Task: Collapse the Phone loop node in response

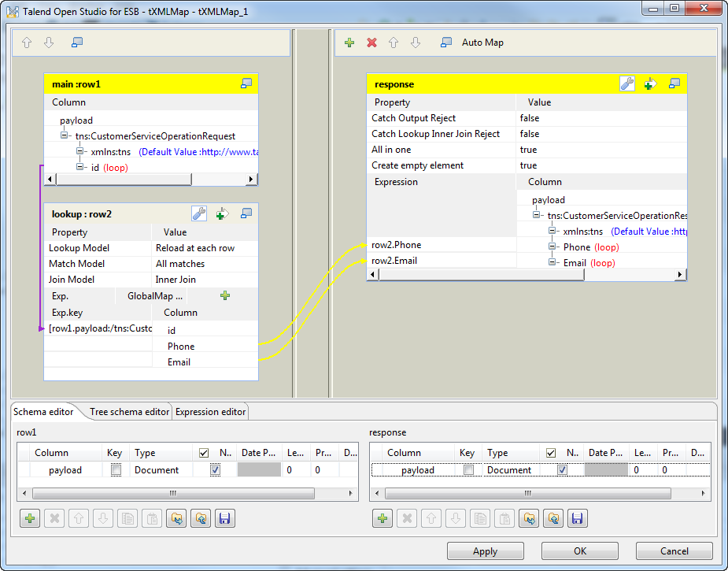Action: coord(552,247)
